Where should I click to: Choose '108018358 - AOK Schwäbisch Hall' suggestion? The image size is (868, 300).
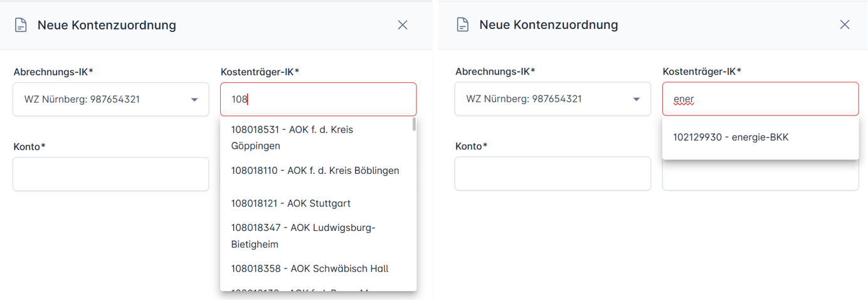pos(310,269)
